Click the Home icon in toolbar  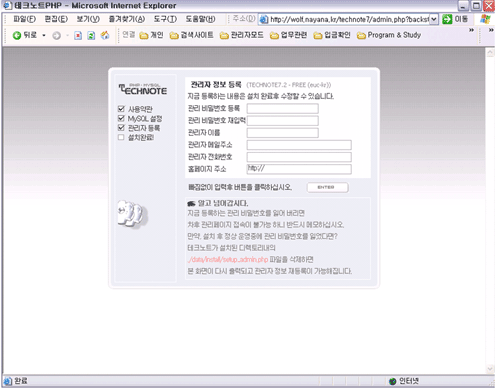pyautogui.click(x=105, y=35)
